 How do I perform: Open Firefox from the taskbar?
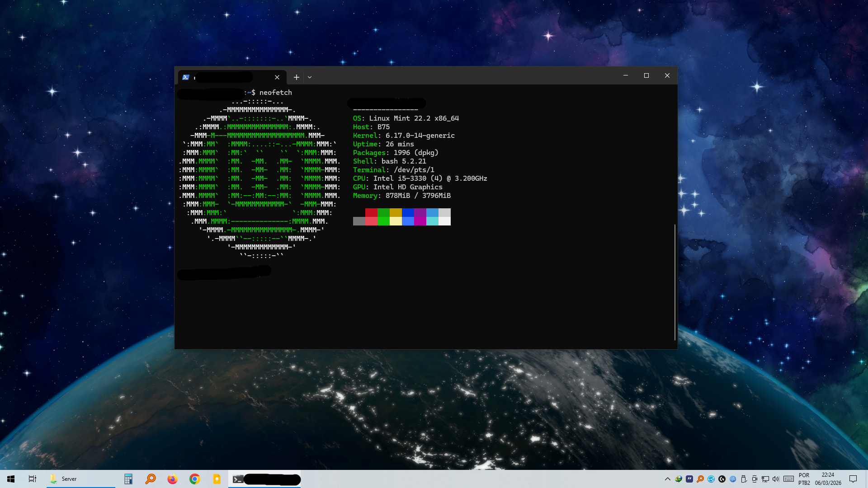point(172,479)
